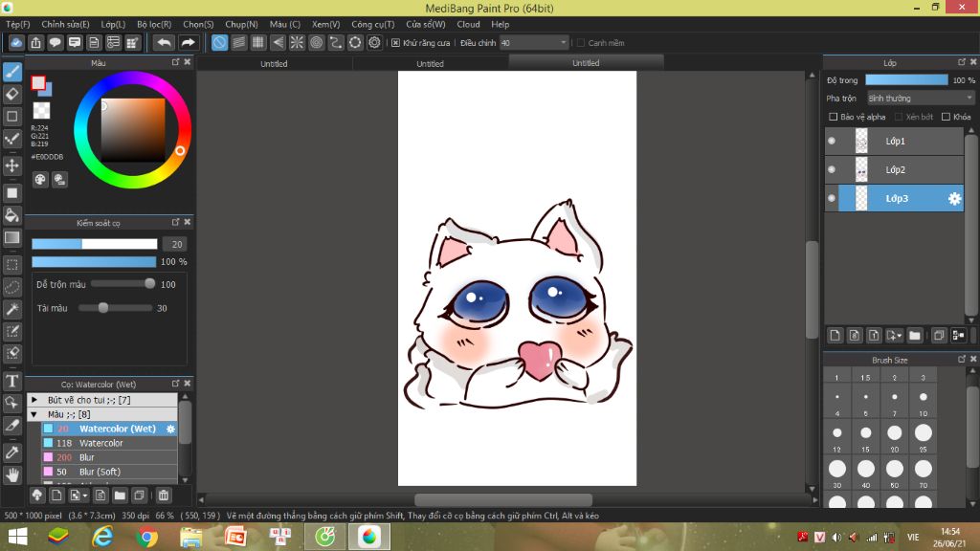Viewport: 980px width, 551px height.
Task: Hide the Lớp1 layer
Action: [x=832, y=142]
